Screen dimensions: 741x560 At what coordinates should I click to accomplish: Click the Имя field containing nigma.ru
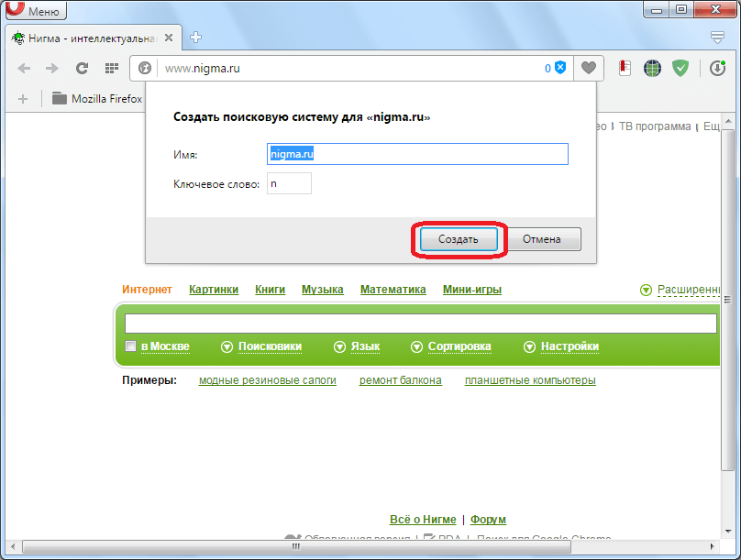(x=417, y=154)
